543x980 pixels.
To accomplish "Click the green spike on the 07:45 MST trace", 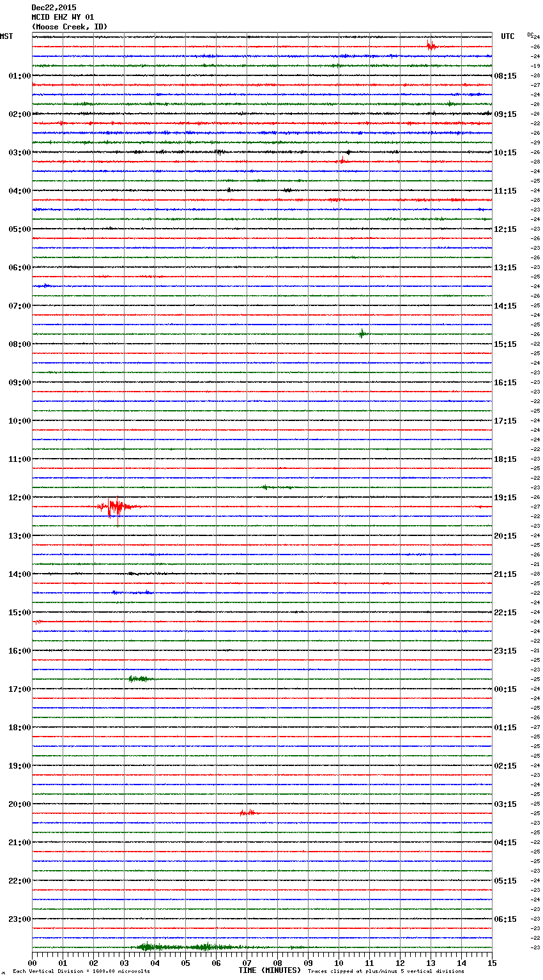I will 362,333.
